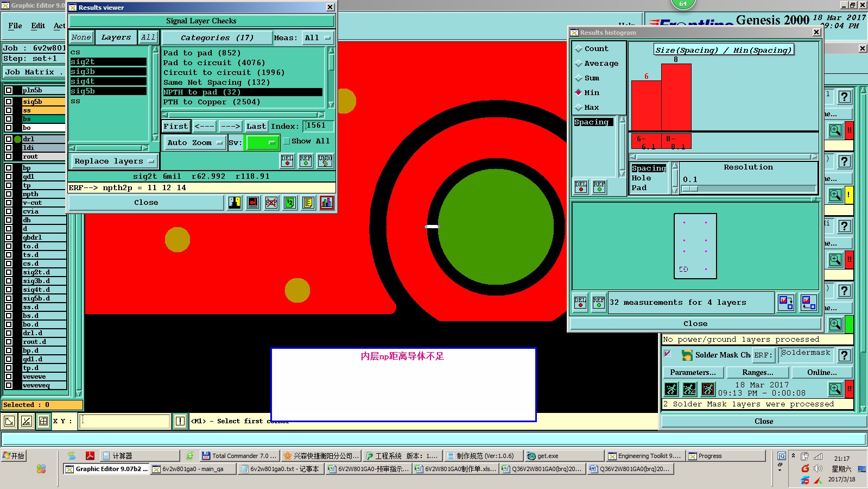Click Categories list scroll-down arrow
This screenshot has width=868, height=489.
pos(331,104)
